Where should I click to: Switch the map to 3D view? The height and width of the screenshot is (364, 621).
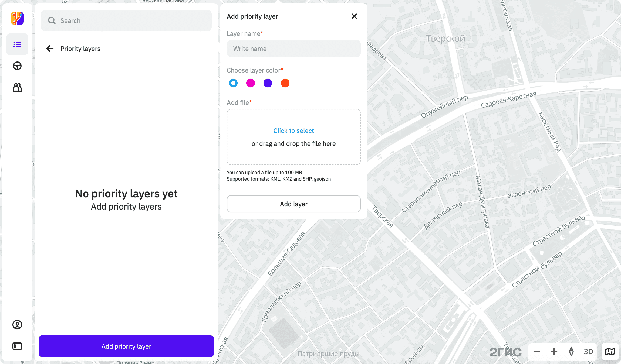(589, 352)
